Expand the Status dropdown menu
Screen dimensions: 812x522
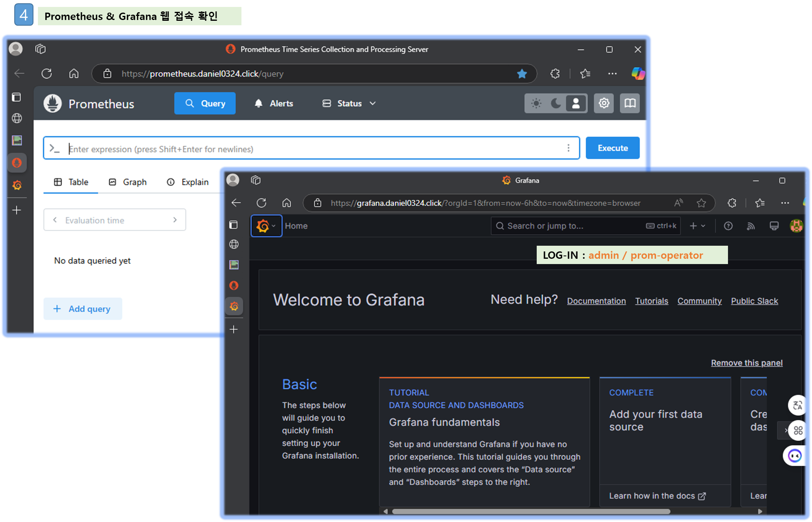pyautogui.click(x=349, y=104)
